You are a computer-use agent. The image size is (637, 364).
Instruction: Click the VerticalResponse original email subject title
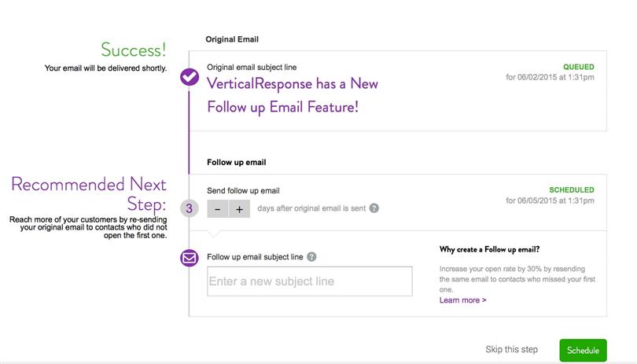click(293, 95)
